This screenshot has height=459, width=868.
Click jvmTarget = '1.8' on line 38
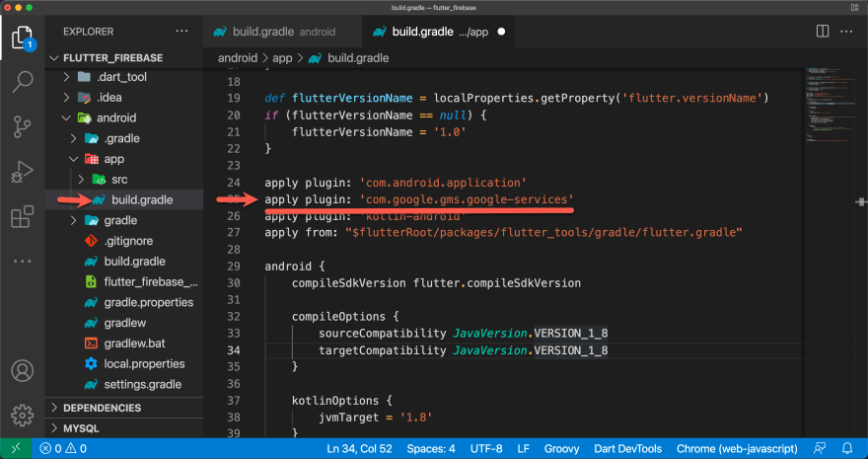(x=376, y=417)
